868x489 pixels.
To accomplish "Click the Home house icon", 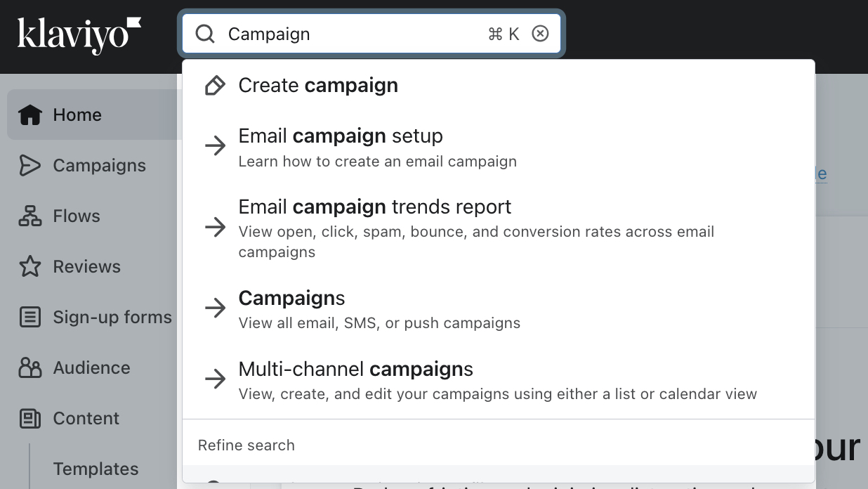I will click(30, 115).
